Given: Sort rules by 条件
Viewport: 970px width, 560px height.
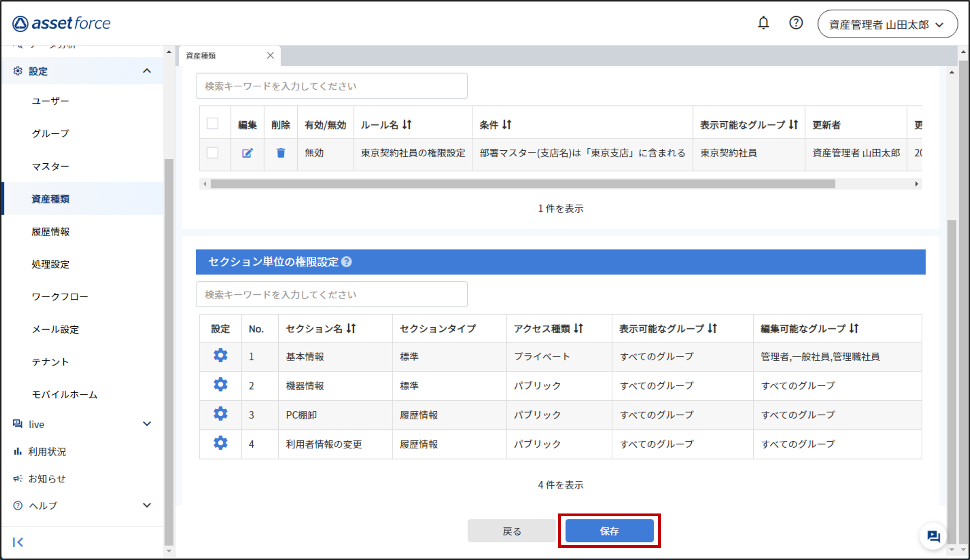Looking at the screenshot, I should click(x=507, y=124).
